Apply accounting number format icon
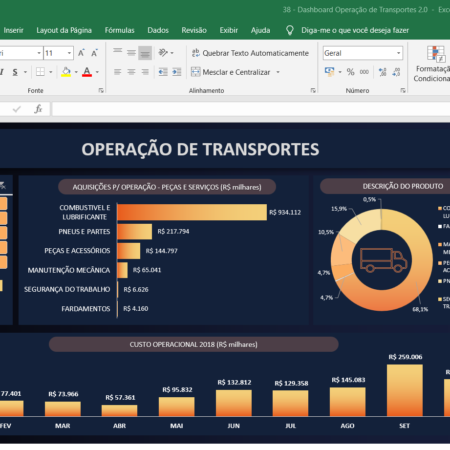Image resolution: width=450 pixels, height=450 pixels. 330,72
